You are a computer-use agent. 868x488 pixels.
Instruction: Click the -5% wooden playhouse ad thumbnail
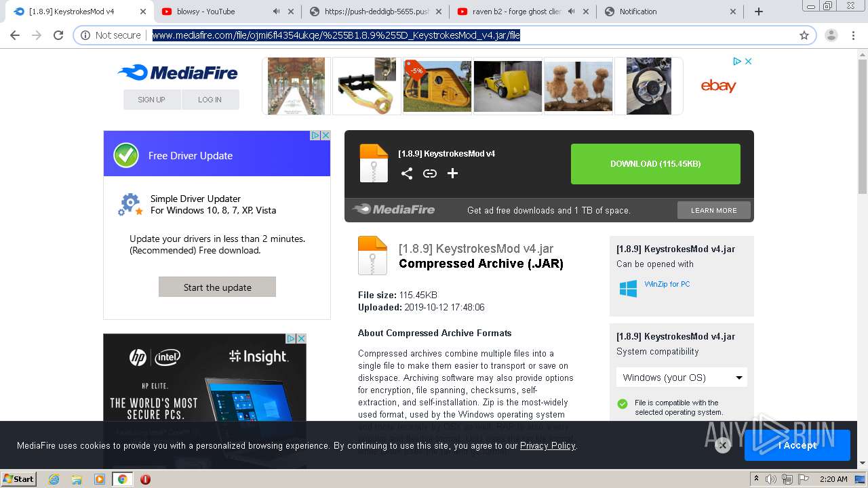(437, 86)
